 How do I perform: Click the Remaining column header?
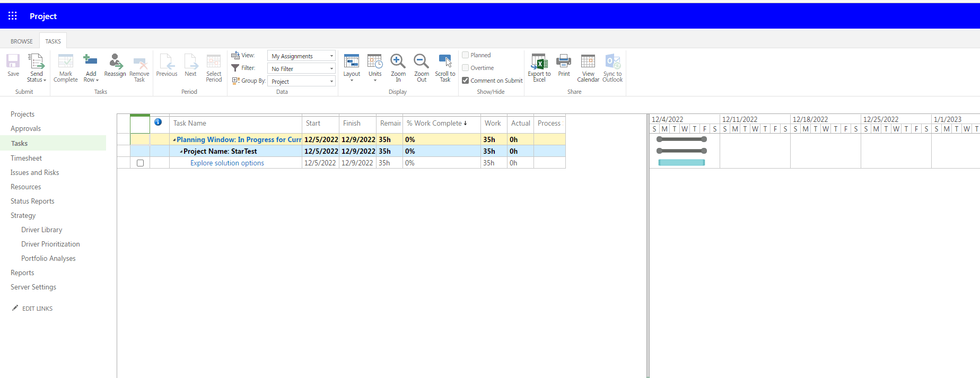(x=389, y=123)
